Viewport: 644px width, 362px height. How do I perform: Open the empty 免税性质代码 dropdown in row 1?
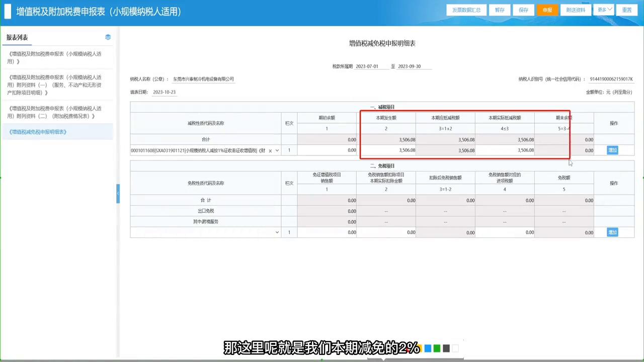(x=277, y=232)
